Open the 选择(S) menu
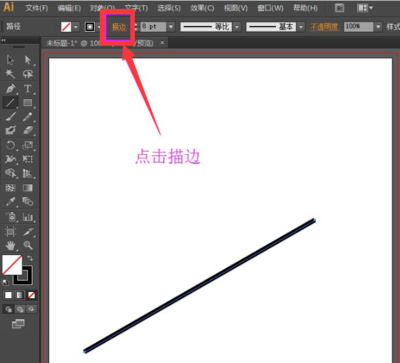This screenshot has width=400, height=363. (169, 8)
